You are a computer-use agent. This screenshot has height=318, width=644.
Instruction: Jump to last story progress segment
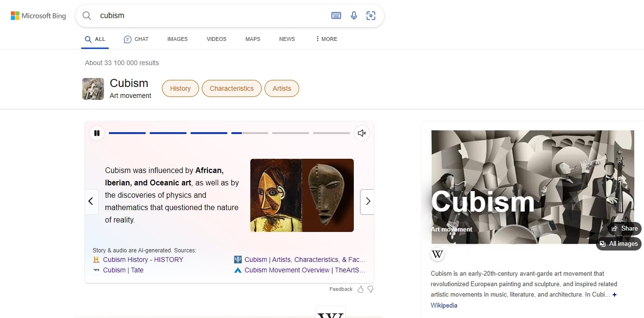point(331,133)
